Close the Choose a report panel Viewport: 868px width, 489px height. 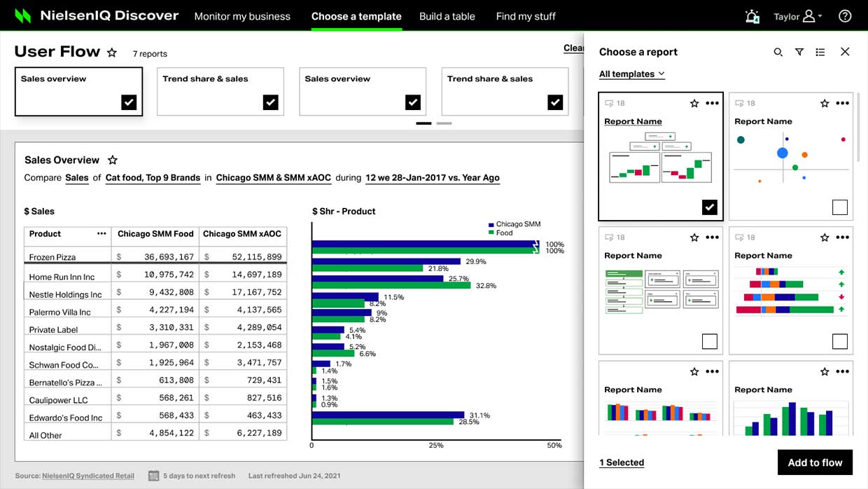[x=845, y=52]
